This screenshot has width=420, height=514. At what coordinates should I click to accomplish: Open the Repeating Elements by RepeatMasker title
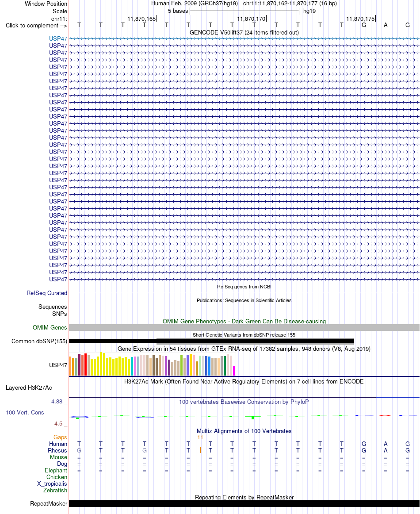click(244, 497)
